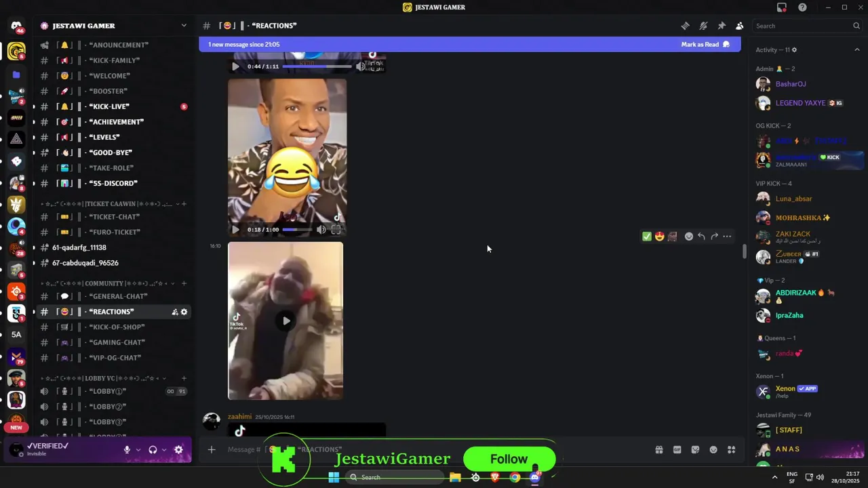
Task: Open Windows Start menu
Action: coord(334,477)
